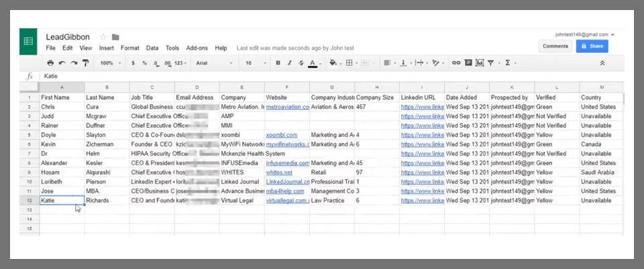Screen dimensions: 644x269
Task: Select the paint format roller tool
Action: (85, 63)
